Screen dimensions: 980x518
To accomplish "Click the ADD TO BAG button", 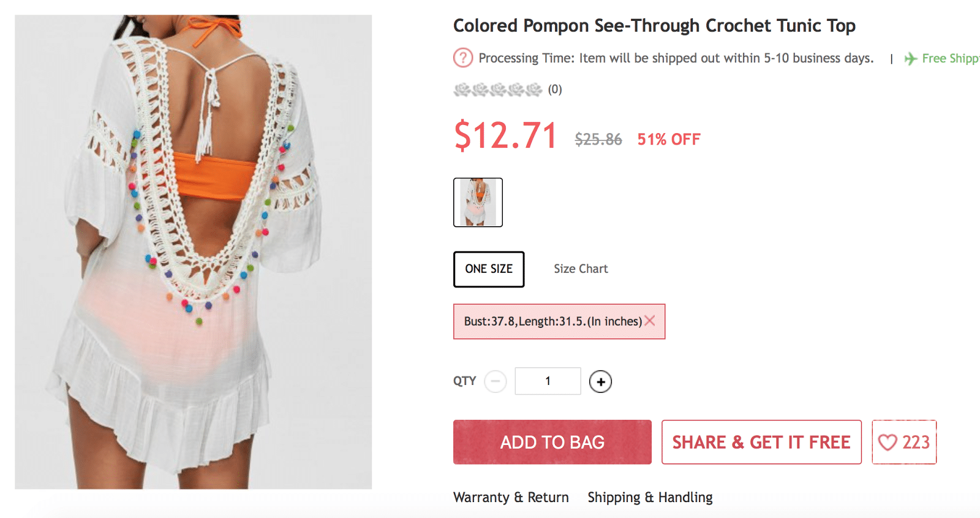I will (x=552, y=442).
